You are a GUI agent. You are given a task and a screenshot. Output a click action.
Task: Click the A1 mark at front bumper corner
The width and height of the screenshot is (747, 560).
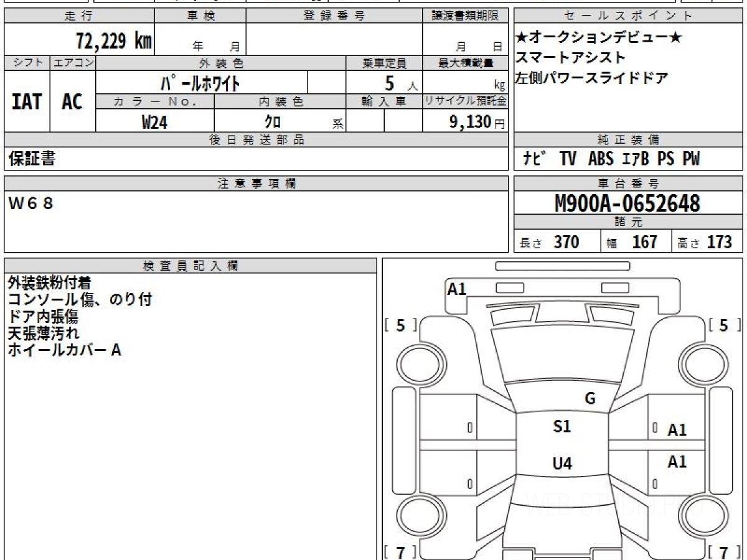coord(457,289)
